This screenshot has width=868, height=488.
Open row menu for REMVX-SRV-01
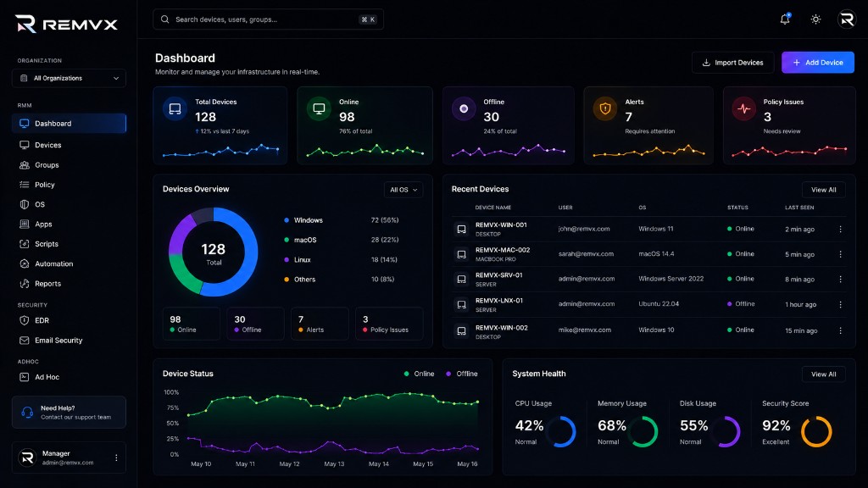[x=840, y=280]
